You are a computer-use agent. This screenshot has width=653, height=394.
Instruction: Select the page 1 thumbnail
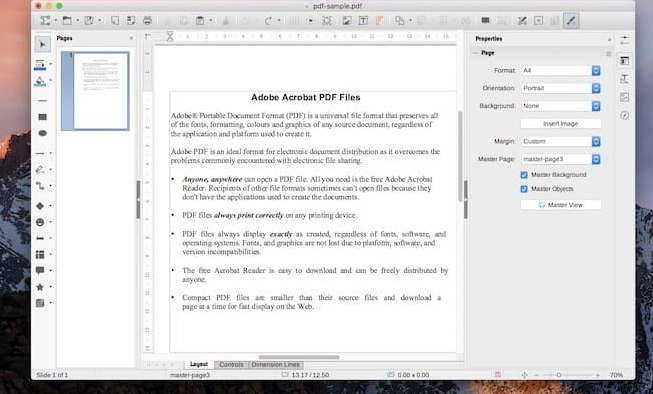coord(95,91)
